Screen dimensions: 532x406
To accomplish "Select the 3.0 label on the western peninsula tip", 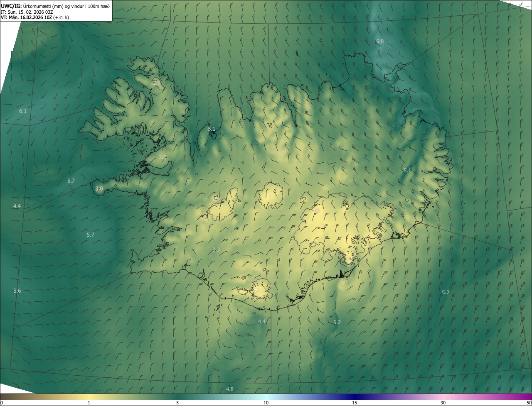I will [x=99, y=189].
